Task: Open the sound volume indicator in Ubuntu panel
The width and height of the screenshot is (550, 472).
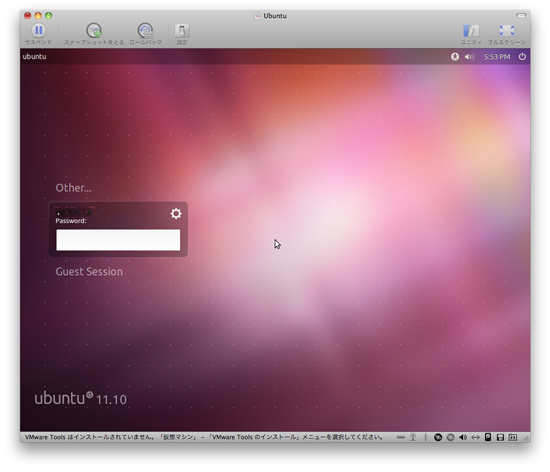Action: coord(469,56)
